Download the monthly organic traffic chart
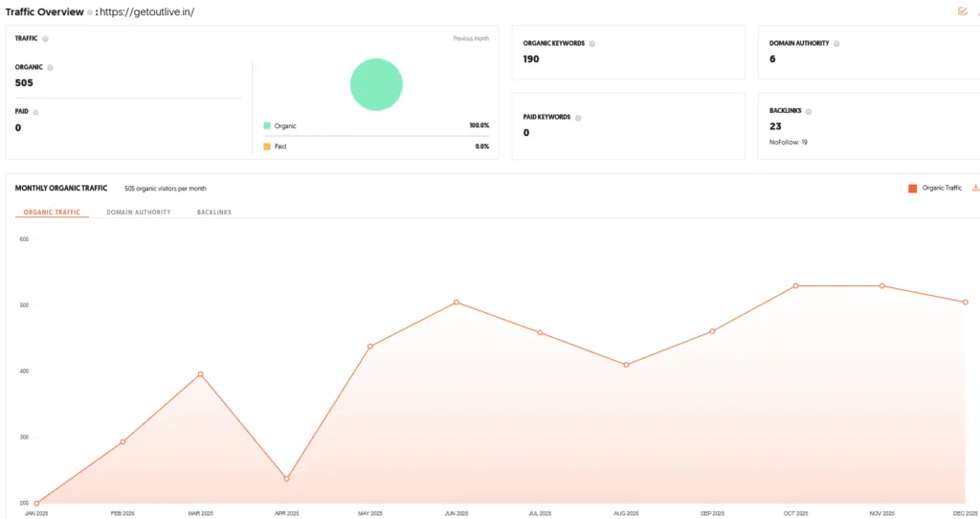This screenshot has height=519, width=980. (x=975, y=188)
